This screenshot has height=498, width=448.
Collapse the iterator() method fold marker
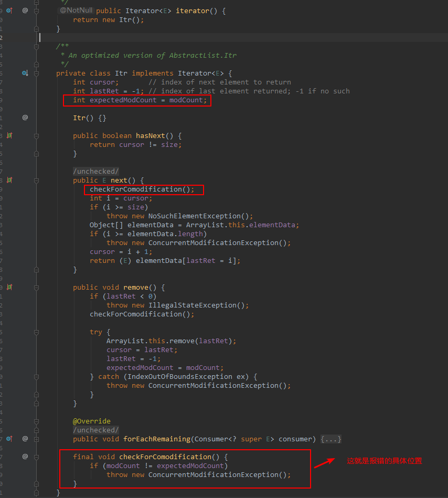[37, 11]
